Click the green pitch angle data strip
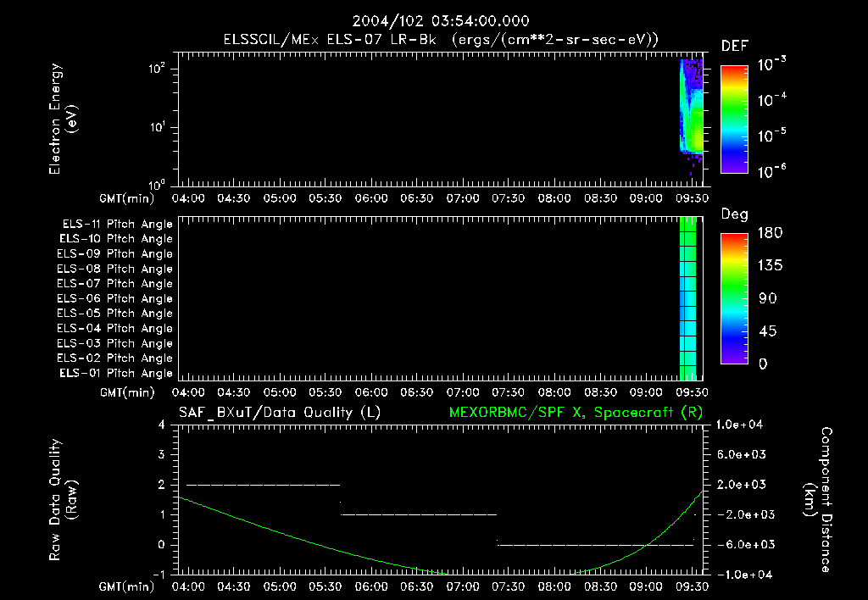The width and height of the screenshot is (868, 600). tap(688, 298)
